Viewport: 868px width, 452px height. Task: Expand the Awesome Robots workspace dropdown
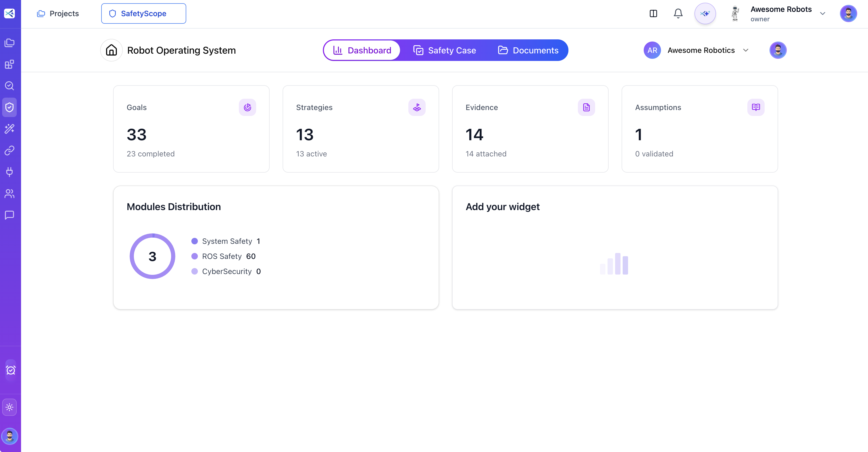pos(823,13)
